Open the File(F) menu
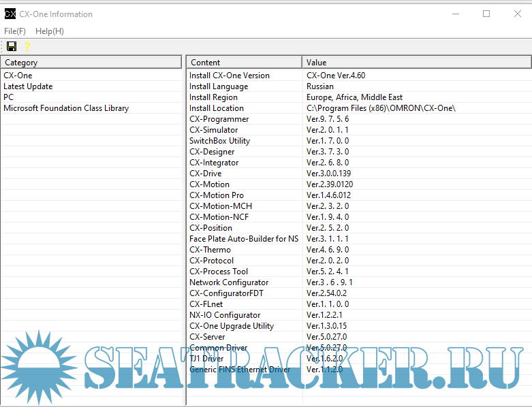Image resolution: width=532 pixels, height=407 pixels. point(15,31)
